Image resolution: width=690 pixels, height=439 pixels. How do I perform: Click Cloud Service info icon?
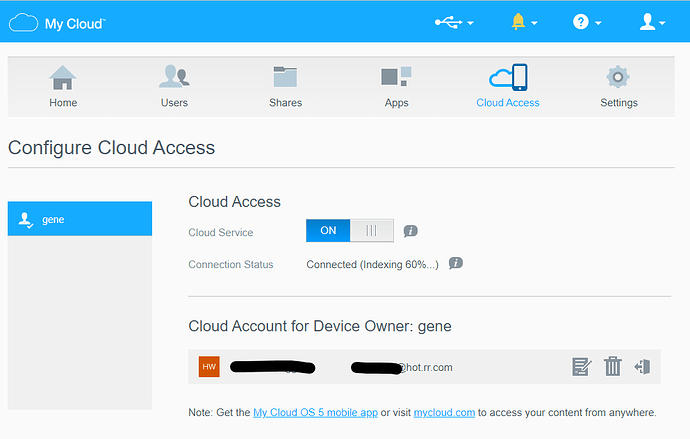click(411, 232)
